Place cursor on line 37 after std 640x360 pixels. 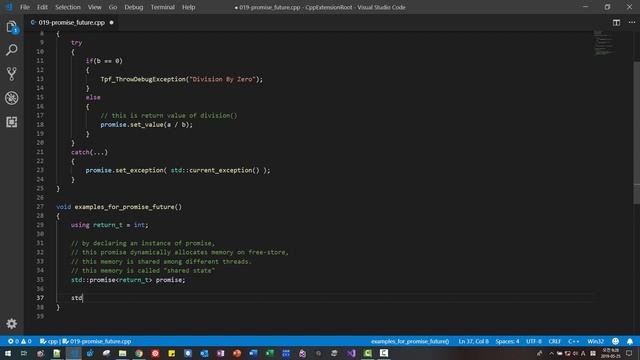82,298
